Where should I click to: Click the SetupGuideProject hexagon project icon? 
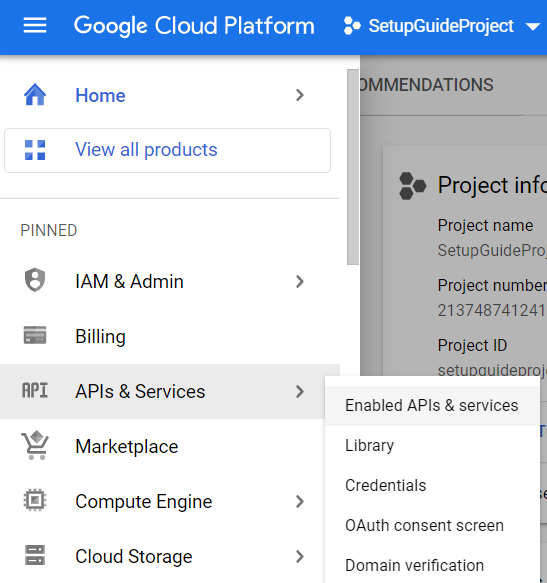[352, 26]
